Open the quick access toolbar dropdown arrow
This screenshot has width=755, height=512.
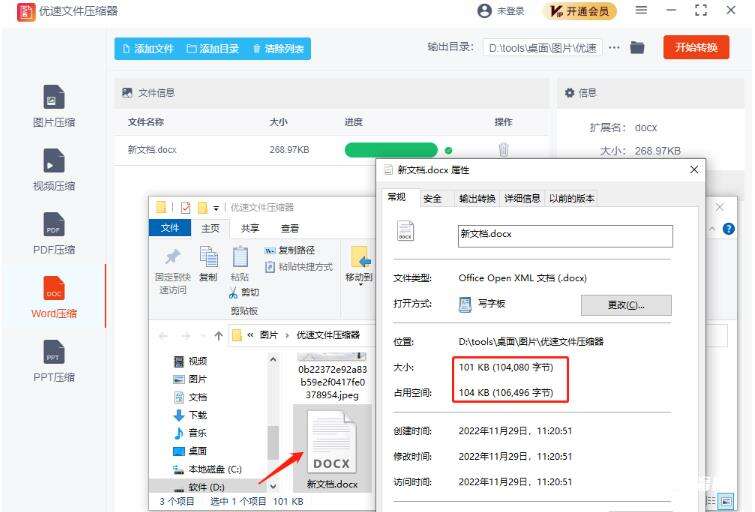click(x=216, y=208)
